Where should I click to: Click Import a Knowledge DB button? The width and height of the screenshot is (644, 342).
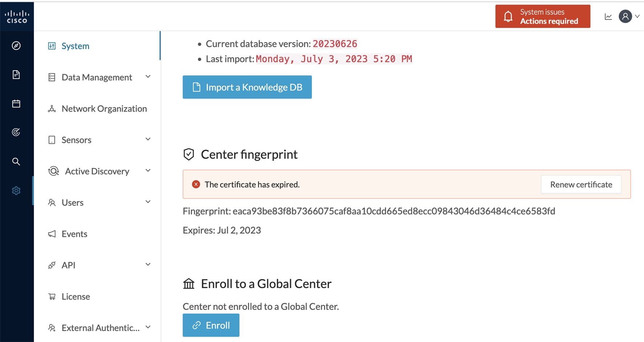247,87
